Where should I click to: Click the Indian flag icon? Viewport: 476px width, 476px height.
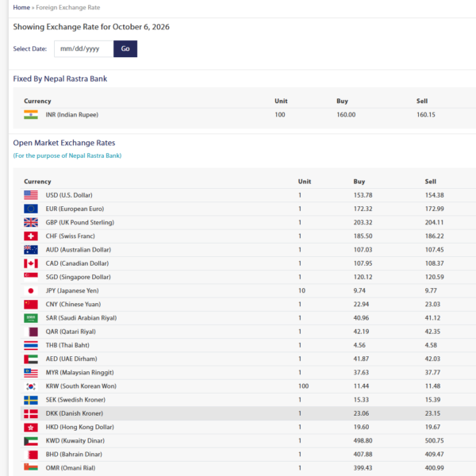pos(31,114)
